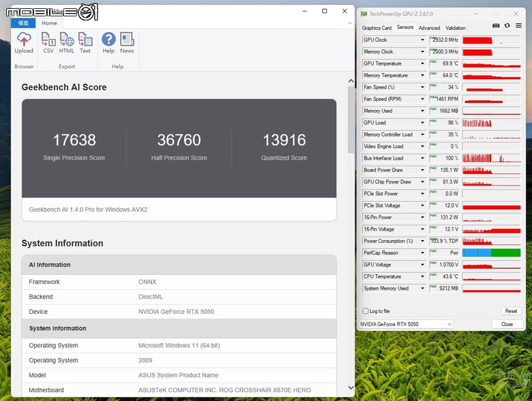Click GPU-Z refresh icon

(x=507, y=25)
